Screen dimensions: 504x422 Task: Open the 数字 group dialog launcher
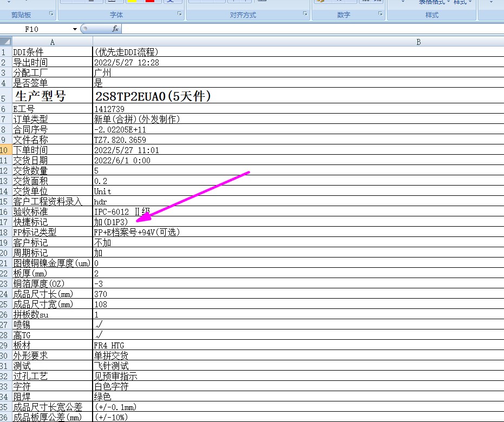(x=380, y=14)
